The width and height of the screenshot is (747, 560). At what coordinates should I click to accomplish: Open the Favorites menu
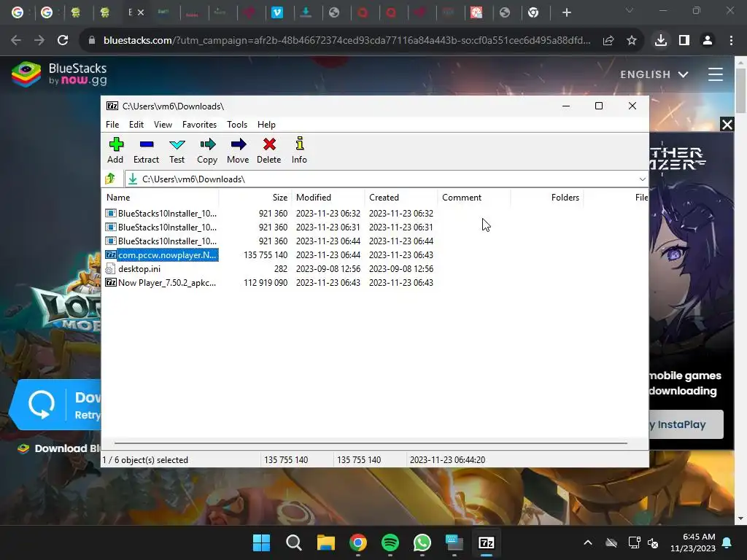click(200, 124)
